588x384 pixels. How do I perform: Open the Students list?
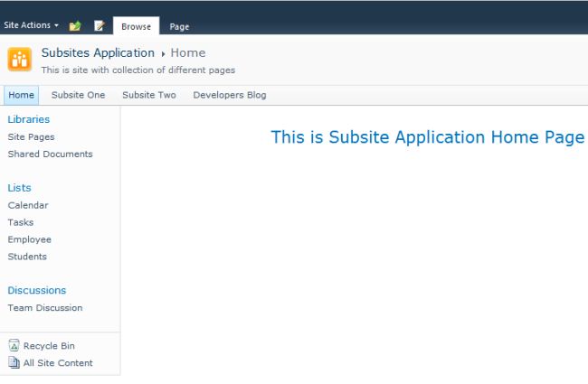click(x=27, y=257)
